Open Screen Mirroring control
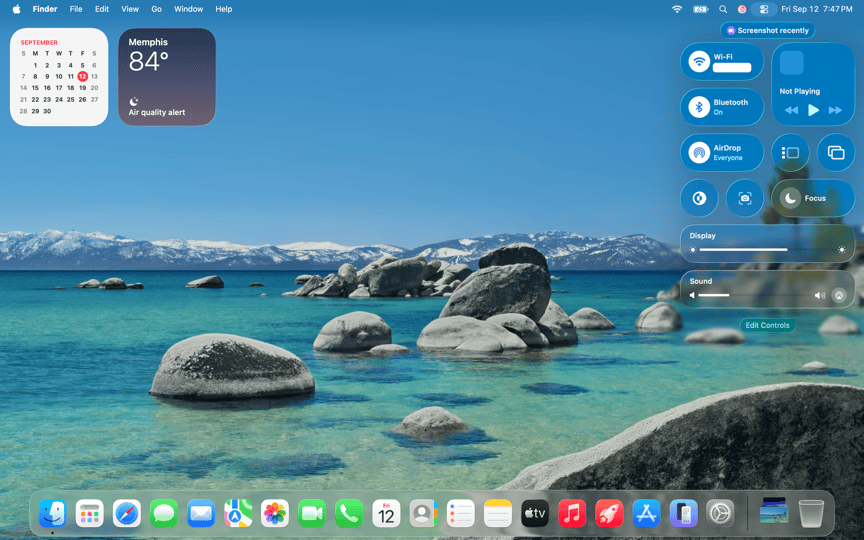Screen dimensions: 864x540 (x=836, y=153)
